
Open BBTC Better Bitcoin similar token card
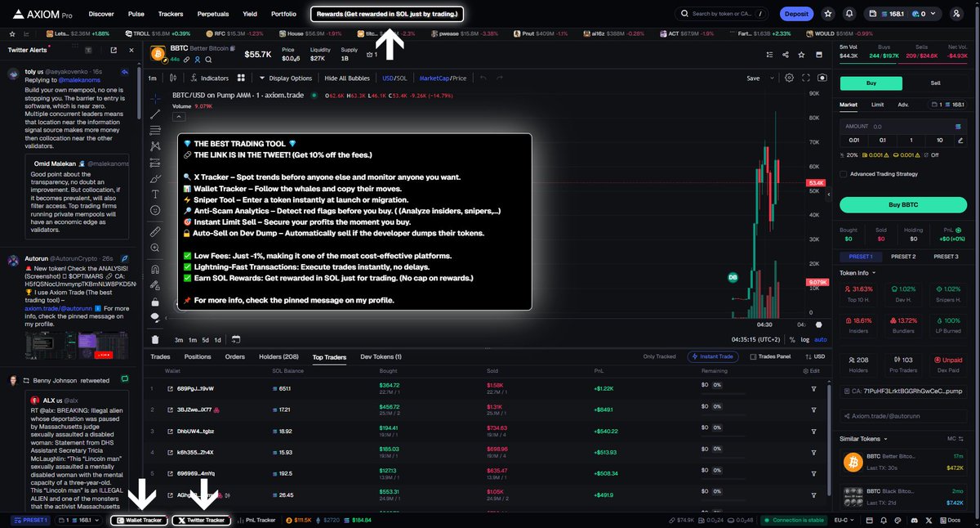(x=903, y=463)
